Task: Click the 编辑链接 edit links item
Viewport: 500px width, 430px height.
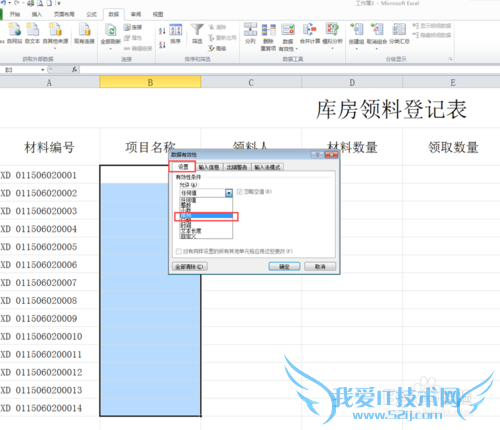Action: tap(138, 48)
